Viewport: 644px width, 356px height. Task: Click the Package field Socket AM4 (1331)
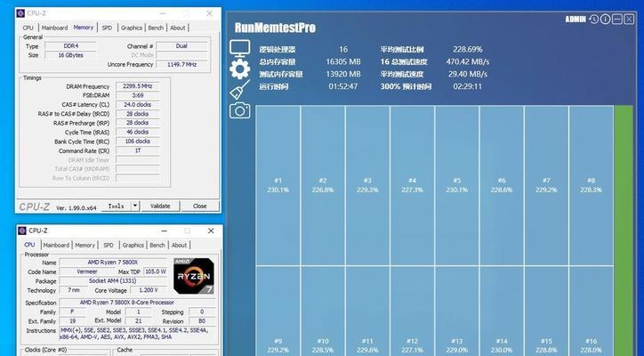113,280
